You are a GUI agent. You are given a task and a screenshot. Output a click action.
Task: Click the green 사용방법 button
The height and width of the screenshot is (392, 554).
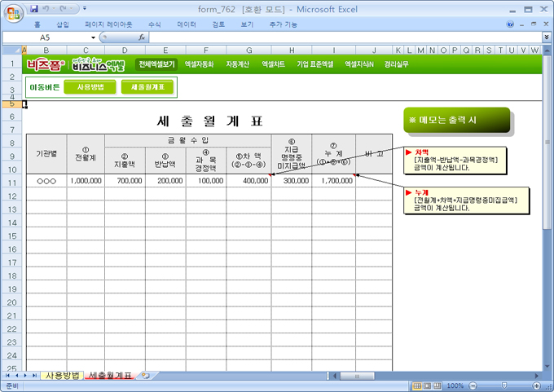pos(90,86)
